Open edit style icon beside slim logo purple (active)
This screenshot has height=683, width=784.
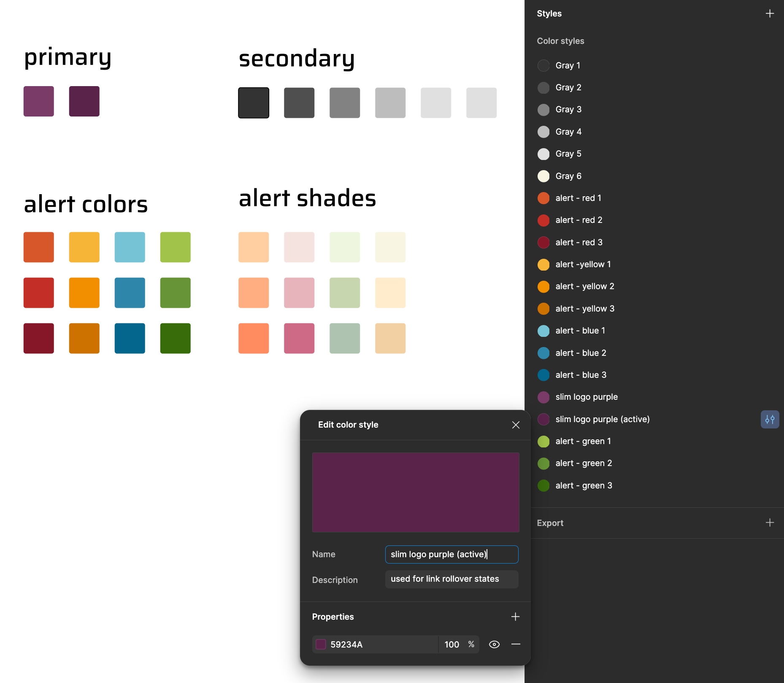(x=770, y=420)
